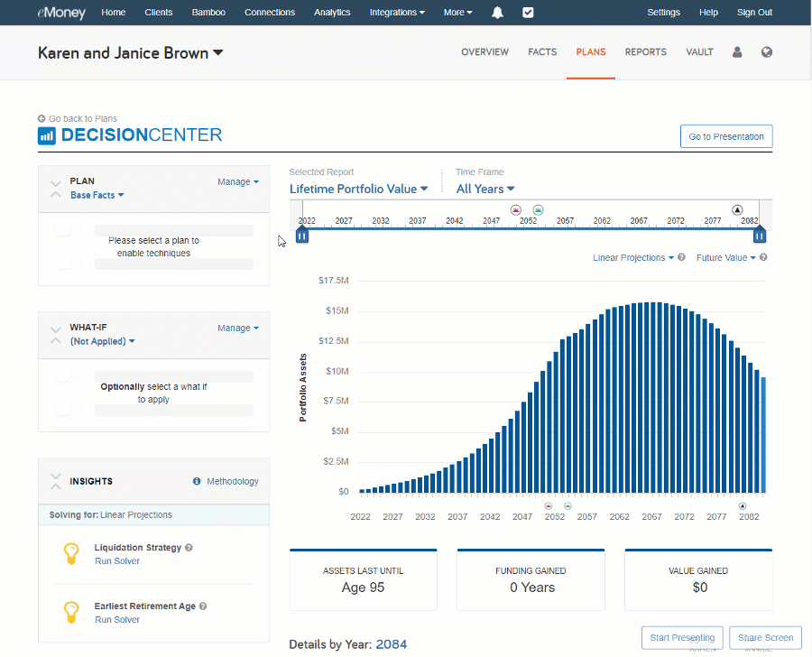Click the help icon beside Future Value
812x657 pixels.
763,257
